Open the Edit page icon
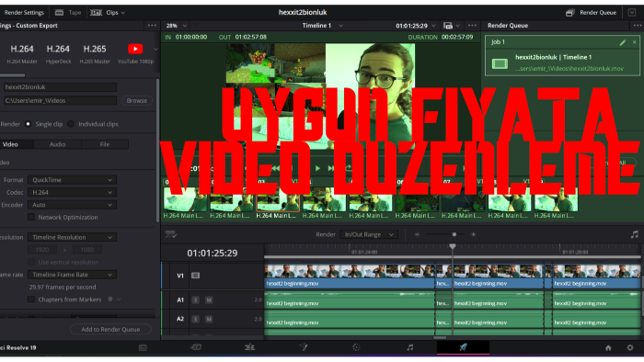This screenshot has height=362, width=644. 249,347
